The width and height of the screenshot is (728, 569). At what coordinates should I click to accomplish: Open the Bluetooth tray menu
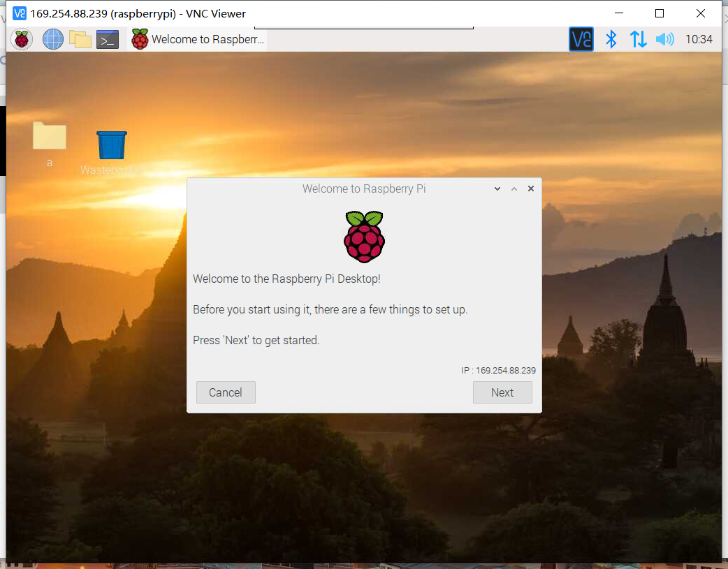[x=611, y=40]
